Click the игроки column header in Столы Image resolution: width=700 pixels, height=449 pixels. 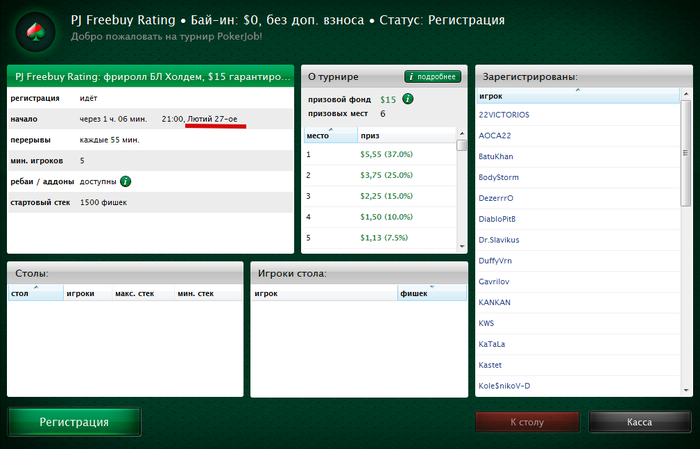[x=88, y=293]
